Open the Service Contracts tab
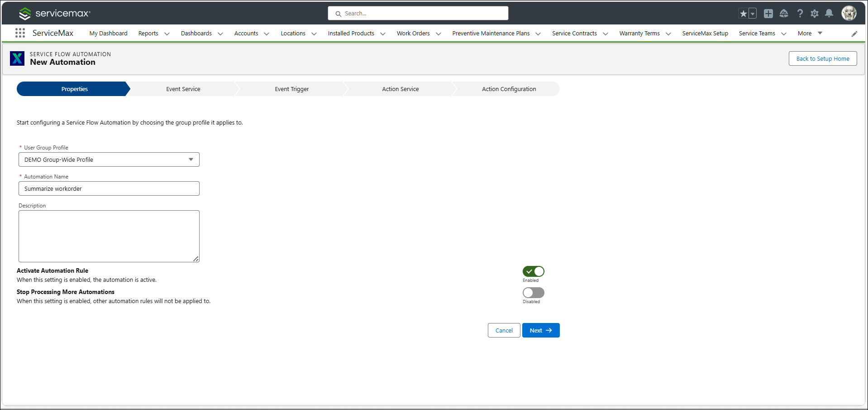868x410 pixels. click(x=574, y=33)
